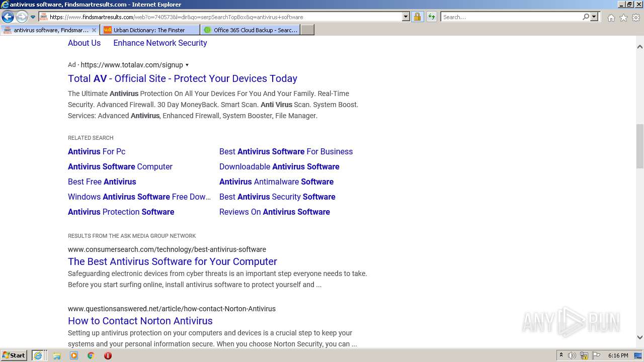Focus the browser Search box
Screen dimensions: 644x362
tap(511, 17)
